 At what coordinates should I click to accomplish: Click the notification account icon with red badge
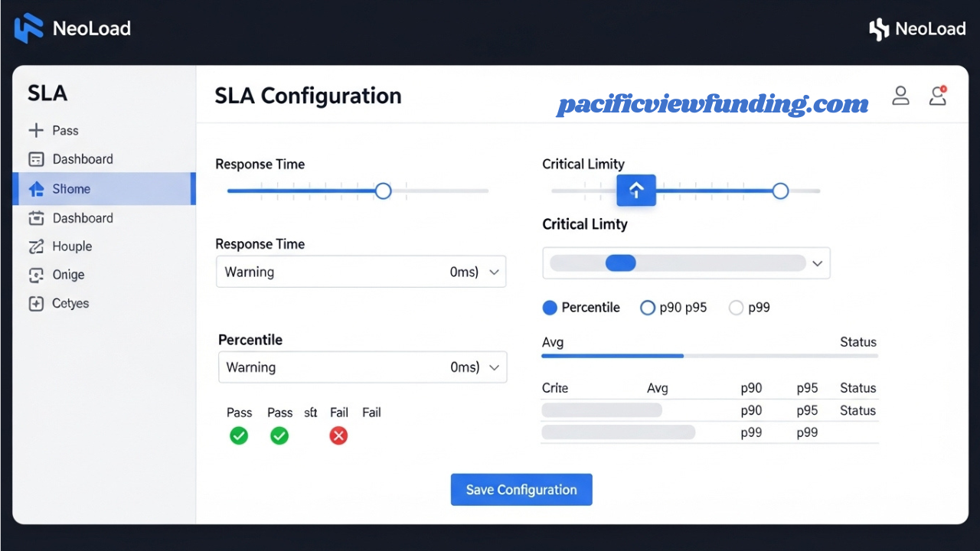click(937, 96)
